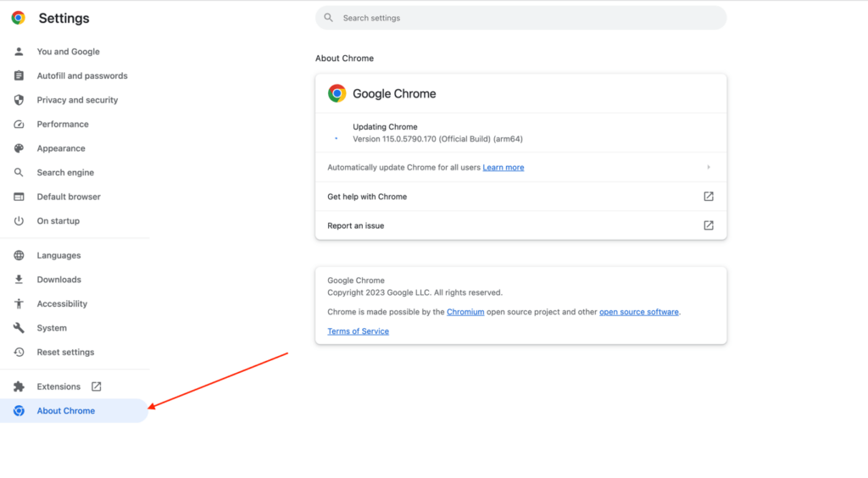The width and height of the screenshot is (868, 478).
Task: Click the Chrome logo beside Settings title
Action: [19, 18]
